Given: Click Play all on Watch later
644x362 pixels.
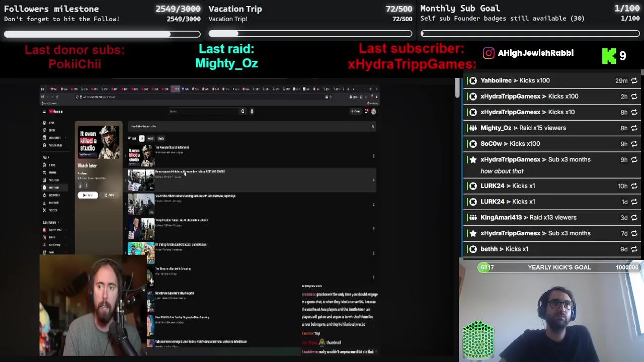Looking at the screenshot, I should (88, 195).
